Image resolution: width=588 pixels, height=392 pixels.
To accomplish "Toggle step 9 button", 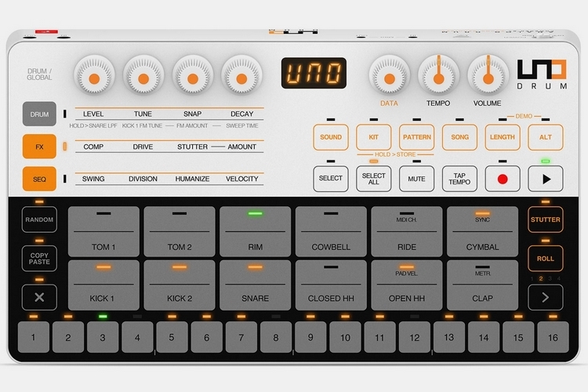I will click(x=310, y=337).
